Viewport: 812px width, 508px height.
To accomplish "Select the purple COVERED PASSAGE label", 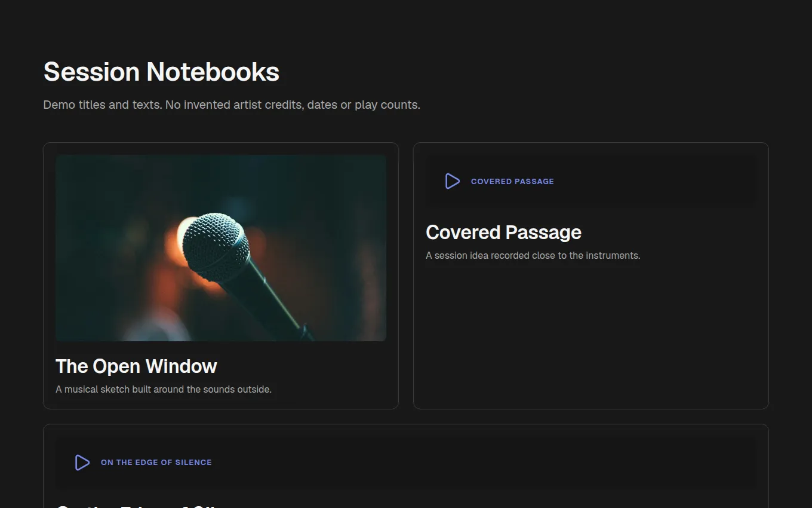I will (x=512, y=181).
